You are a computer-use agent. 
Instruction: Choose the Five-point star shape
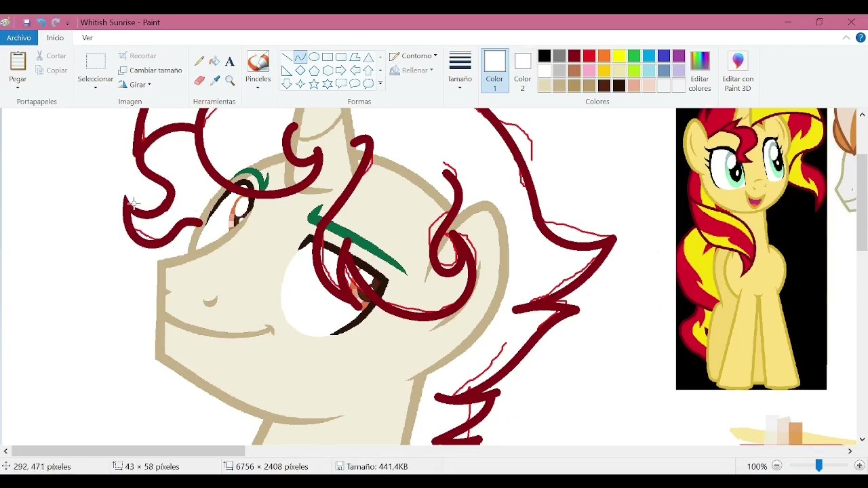tap(314, 84)
